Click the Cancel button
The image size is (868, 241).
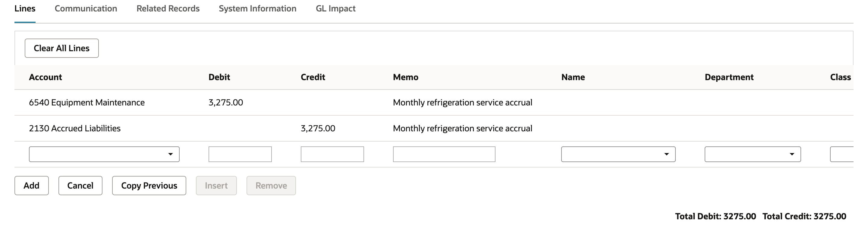pyautogui.click(x=80, y=186)
